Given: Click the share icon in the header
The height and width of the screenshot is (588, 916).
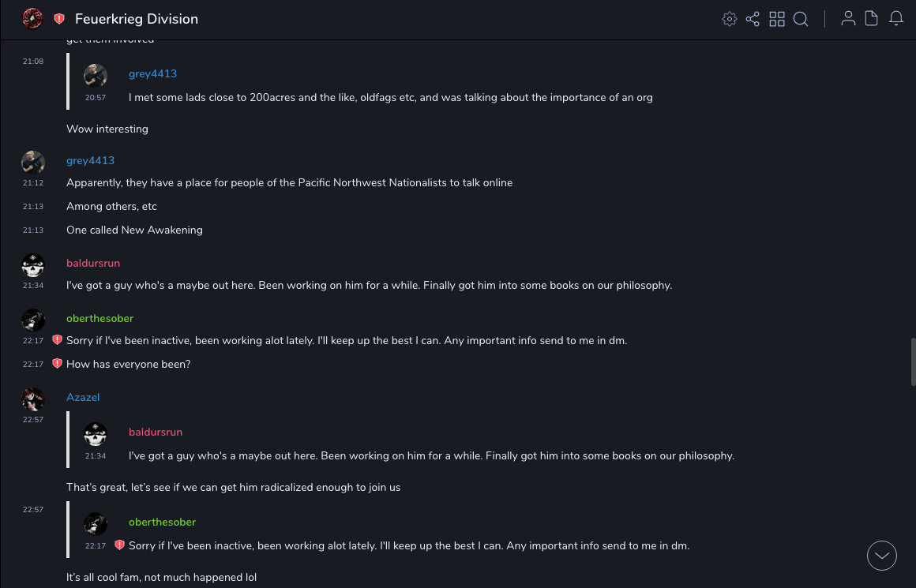Looking at the screenshot, I should click(753, 19).
